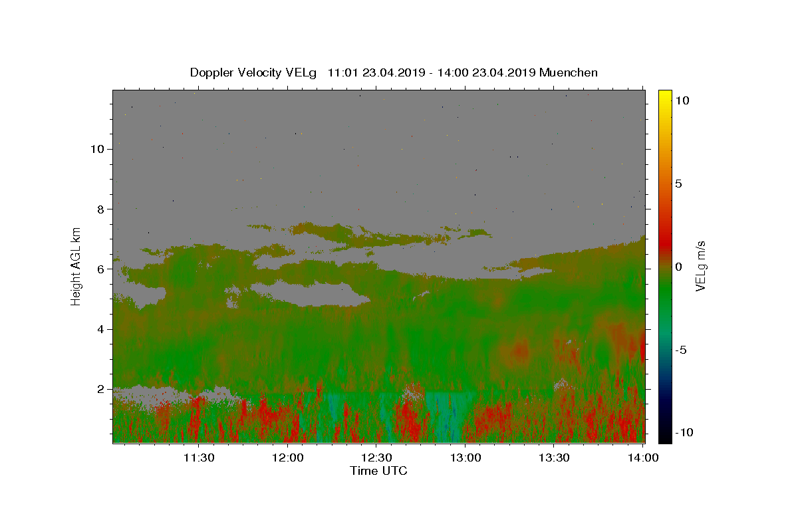The height and width of the screenshot is (532, 798).
Task: Click the colorbar label '-5'
Action: (681, 350)
